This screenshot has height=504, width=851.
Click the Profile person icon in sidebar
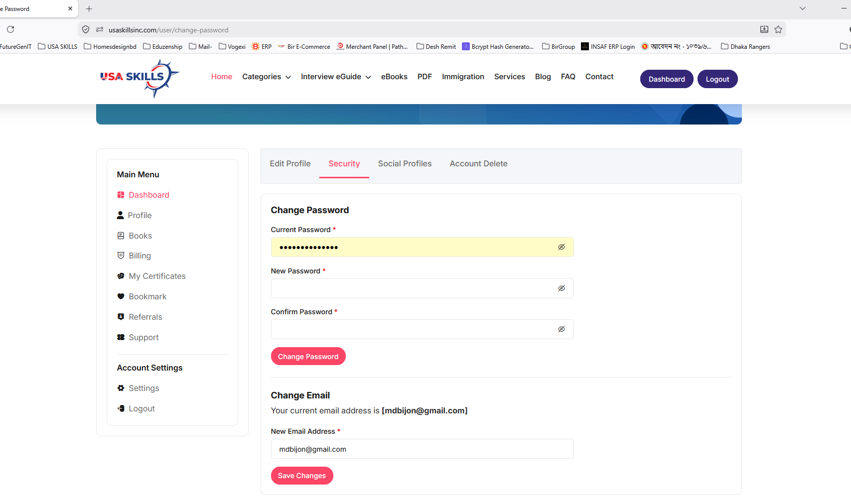click(120, 215)
